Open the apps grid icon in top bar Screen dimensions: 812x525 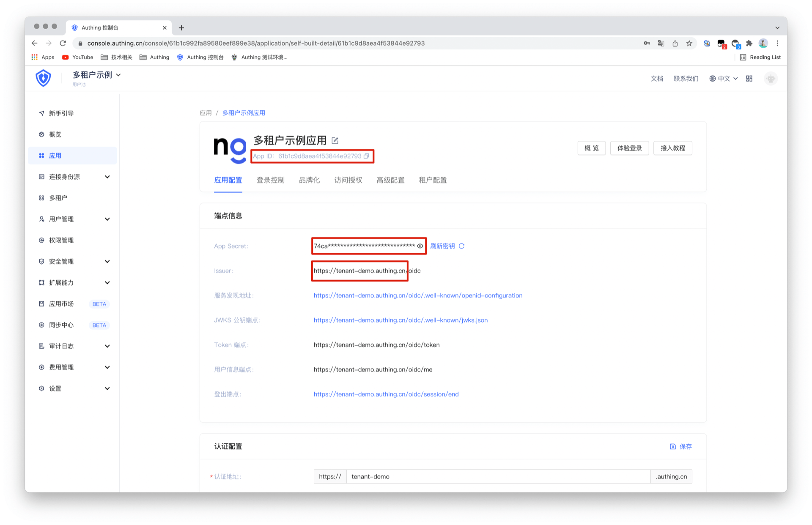749,78
